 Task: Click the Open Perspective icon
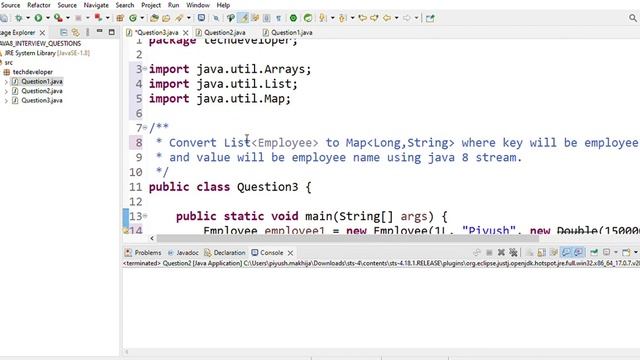click(430, 18)
